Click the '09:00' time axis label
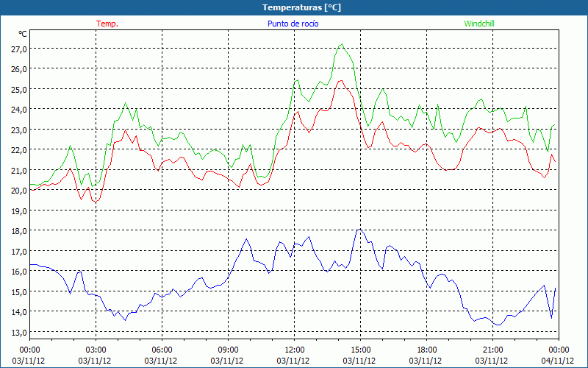The image size is (588, 368). (x=228, y=350)
